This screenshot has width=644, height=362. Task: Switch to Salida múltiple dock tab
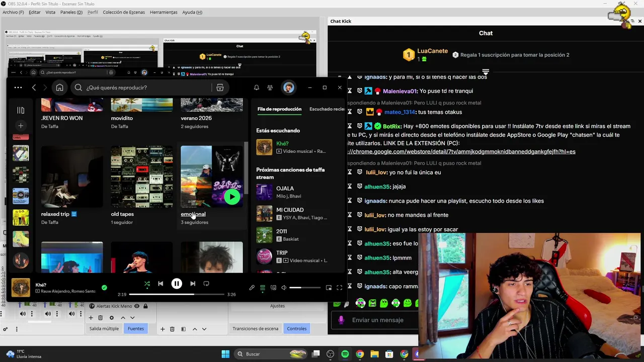pos(104,328)
